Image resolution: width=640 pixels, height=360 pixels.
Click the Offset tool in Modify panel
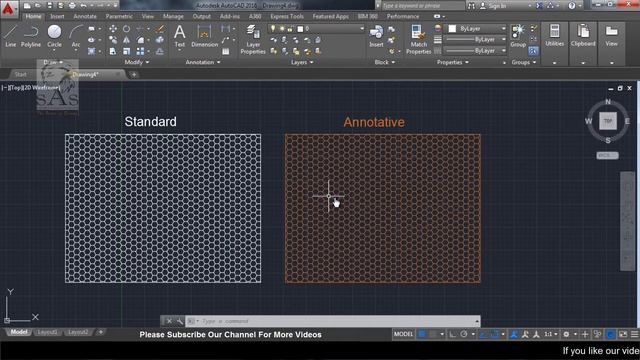tap(160, 51)
